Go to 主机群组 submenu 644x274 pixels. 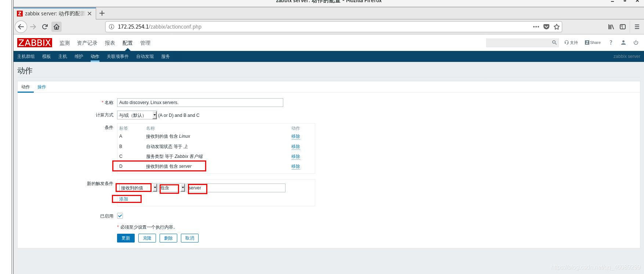(26, 56)
